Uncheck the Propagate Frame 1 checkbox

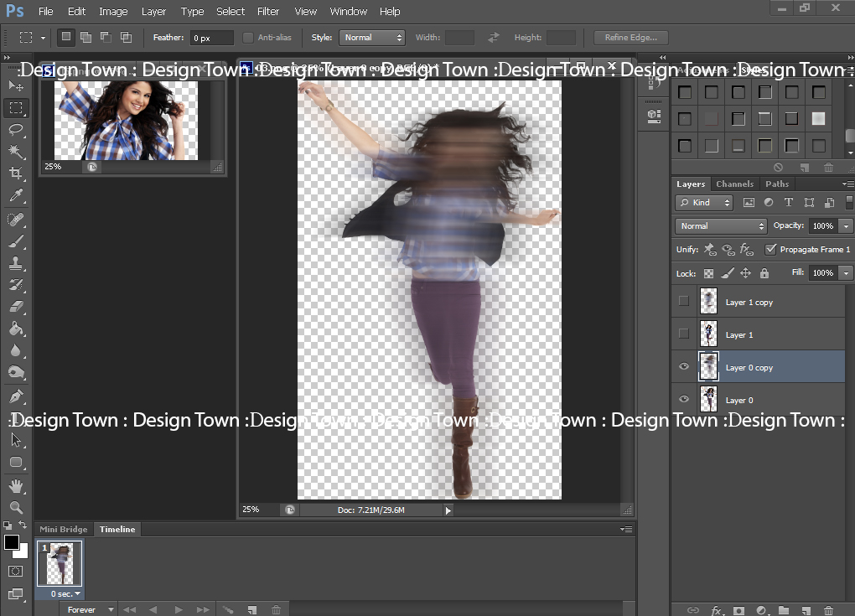pos(770,250)
